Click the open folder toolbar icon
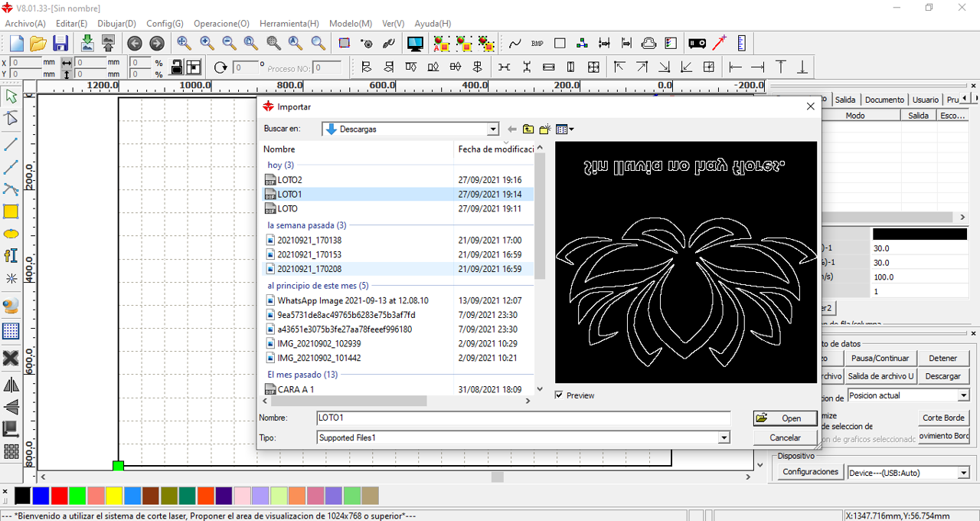Screen dimensions: 980x521 (38, 44)
